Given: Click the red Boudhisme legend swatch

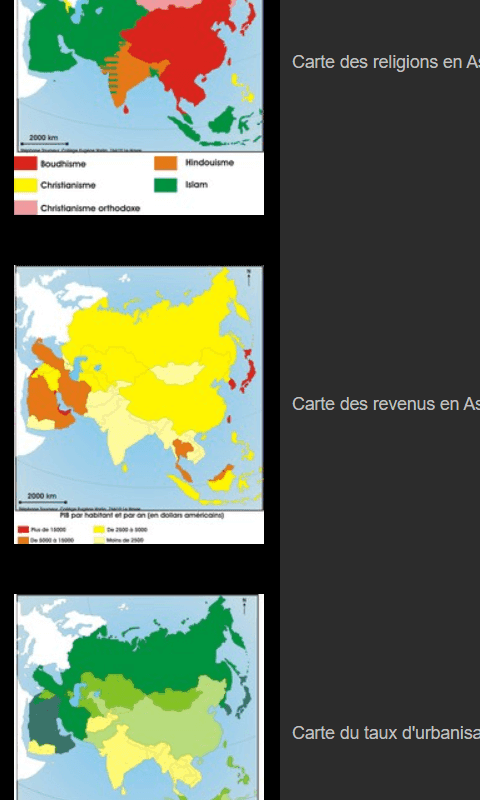Looking at the screenshot, I should [26, 163].
